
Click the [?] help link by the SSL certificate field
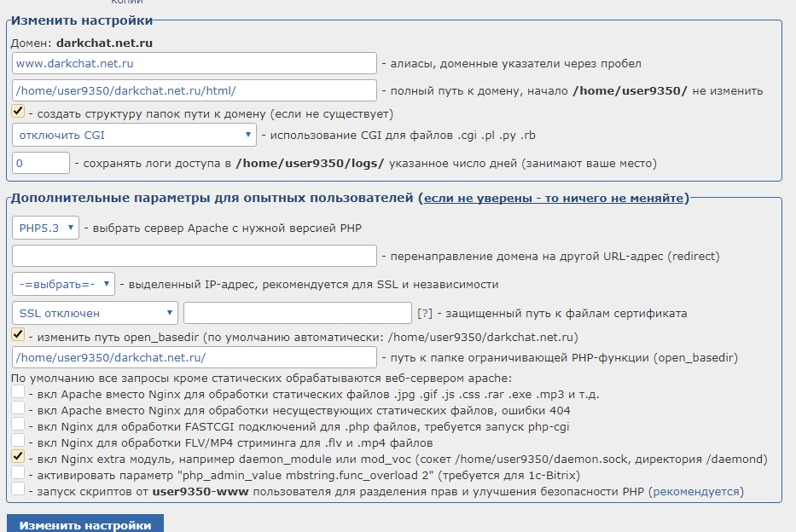[x=426, y=314]
